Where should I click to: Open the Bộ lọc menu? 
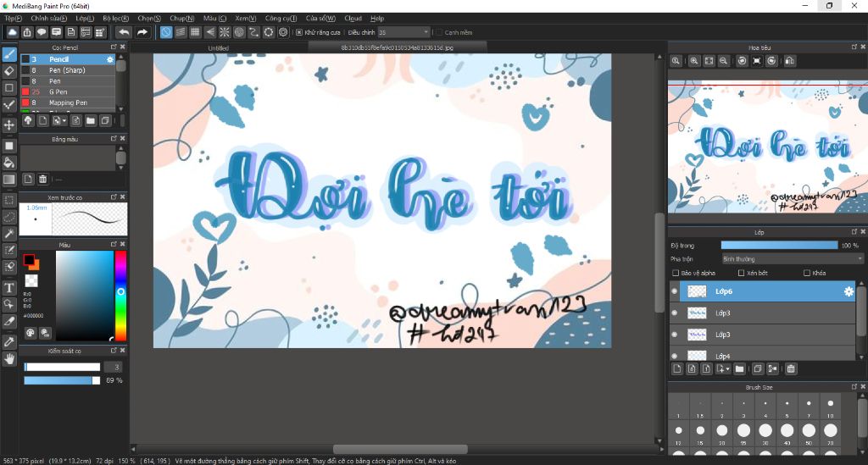point(115,19)
